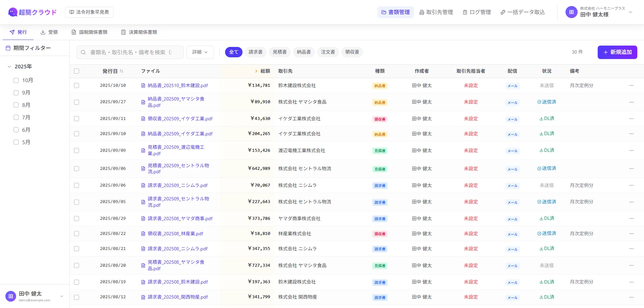The height and width of the screenshot is (308, 644).
Task: Click file icon for 領収書_202508_林産業.pdf
Action: pyautogui.click(x=143, y=234)
